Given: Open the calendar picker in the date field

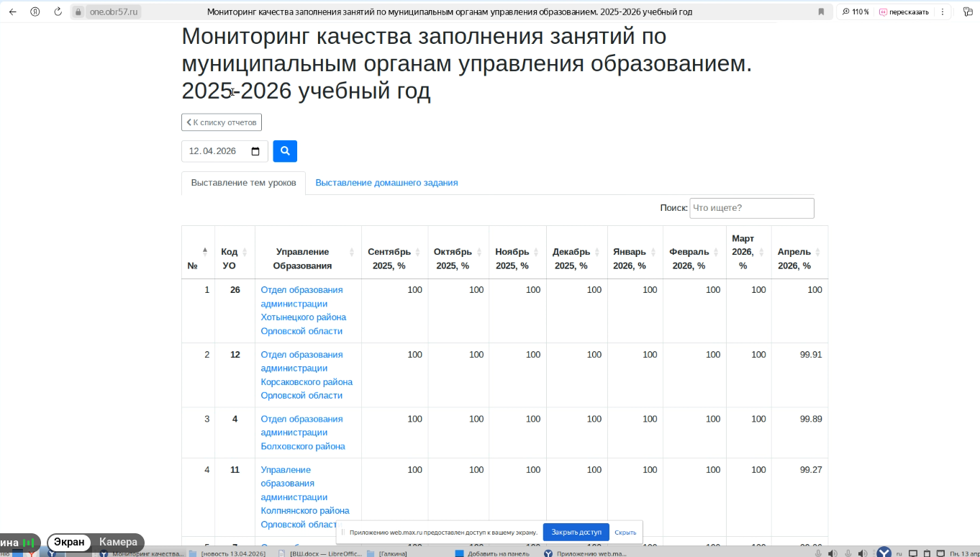Looking at the screenshot, I should (x=255, y=151).
